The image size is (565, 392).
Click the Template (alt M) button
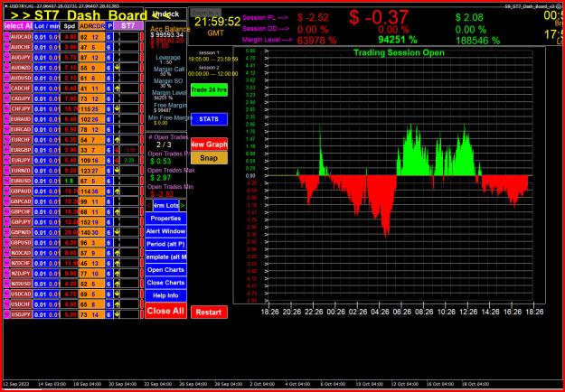coord(165,257)
